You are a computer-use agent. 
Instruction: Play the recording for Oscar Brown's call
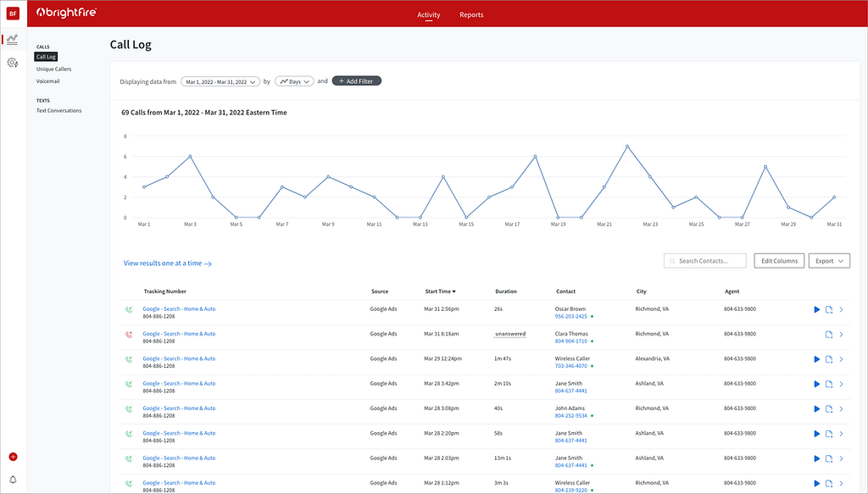pos(816,310)
